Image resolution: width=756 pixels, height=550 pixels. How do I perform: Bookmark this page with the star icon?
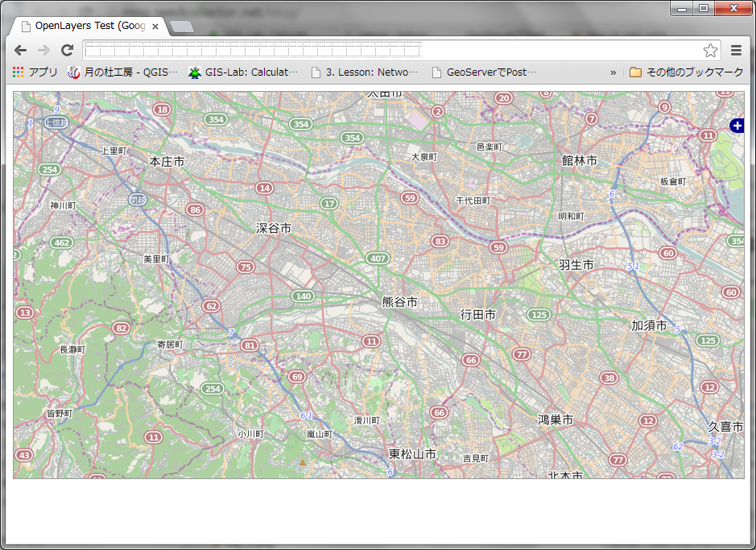click(710, 51)
